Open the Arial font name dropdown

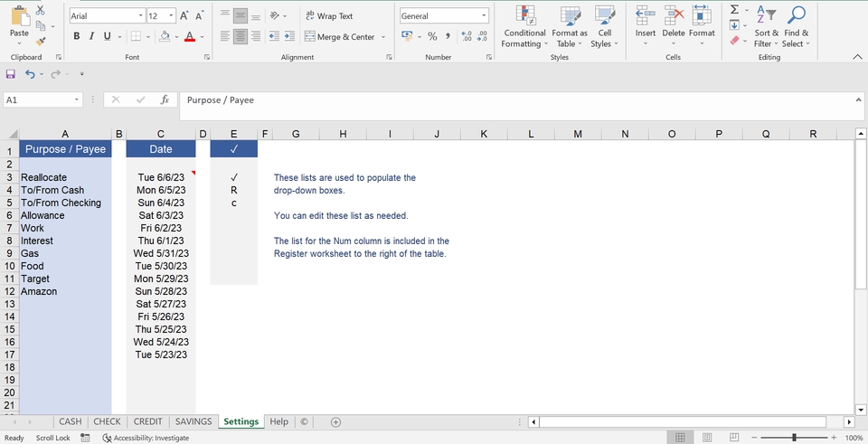(141, 16)
